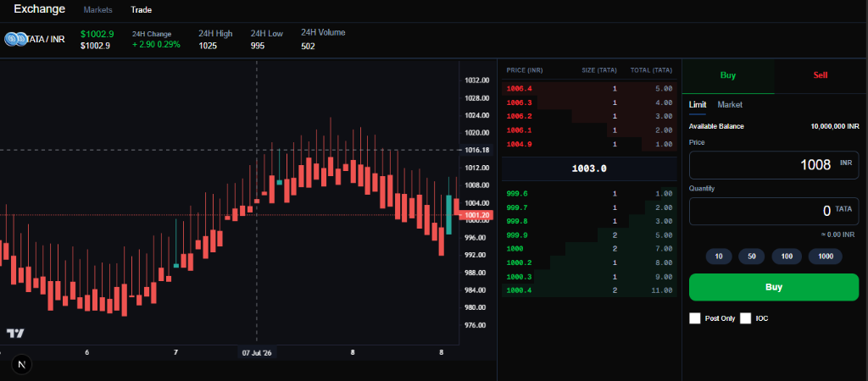Switch to the Buy tab
The image size is (868, 381).
[x=728, y=75]
